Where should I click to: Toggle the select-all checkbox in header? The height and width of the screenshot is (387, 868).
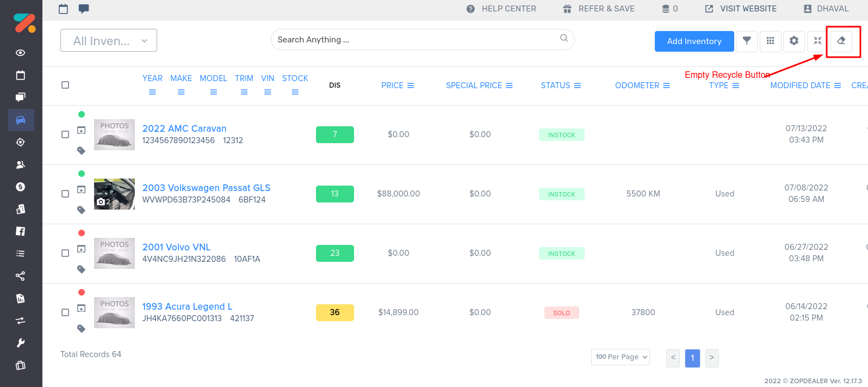point(65,85)
